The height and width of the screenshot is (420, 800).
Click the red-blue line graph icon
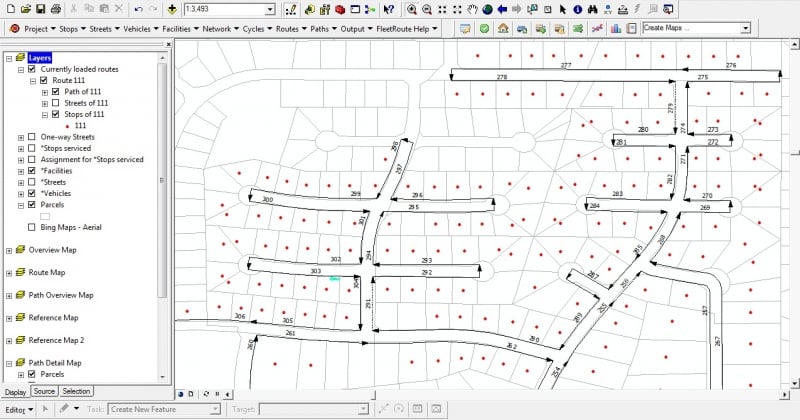(597, 29)
